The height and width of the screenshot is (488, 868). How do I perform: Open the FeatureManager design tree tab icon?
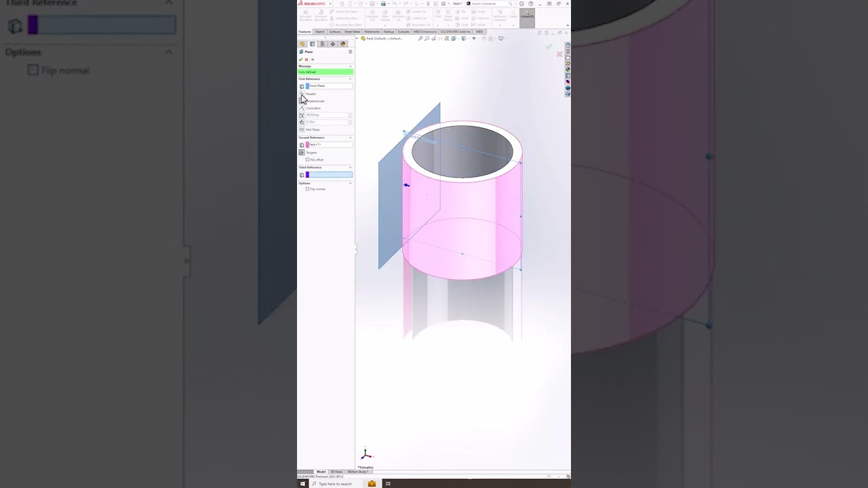coord(302,44)
